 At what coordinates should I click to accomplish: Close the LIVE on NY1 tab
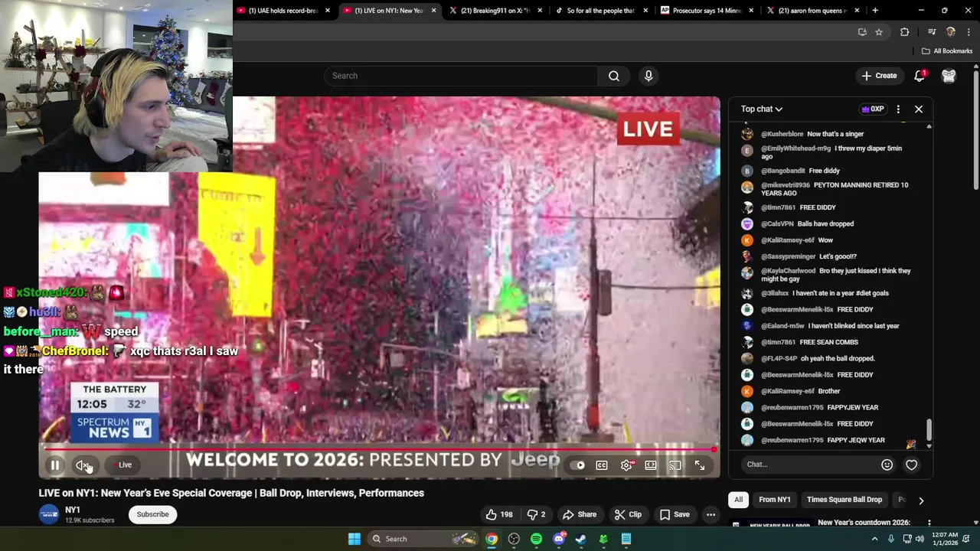click(434, 11)
